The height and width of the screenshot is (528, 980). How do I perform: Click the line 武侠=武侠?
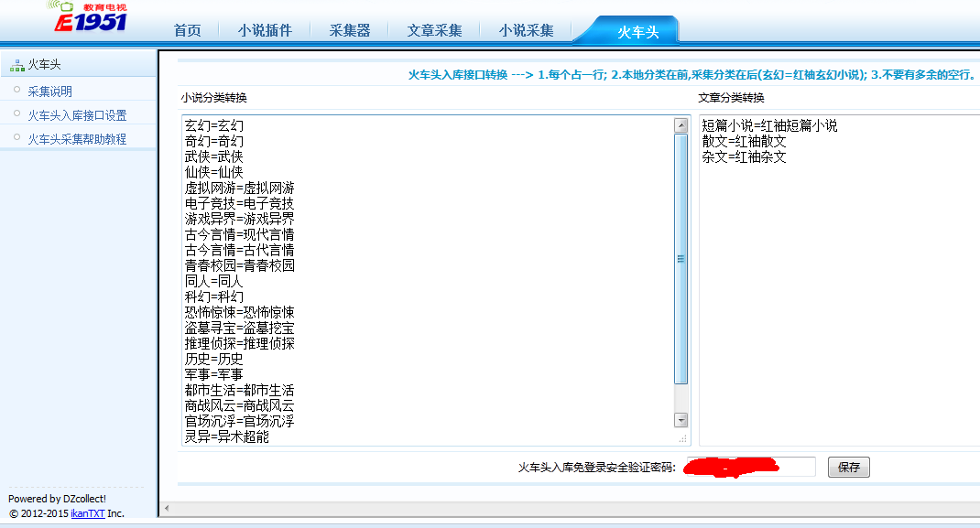[x=213, y=156]
